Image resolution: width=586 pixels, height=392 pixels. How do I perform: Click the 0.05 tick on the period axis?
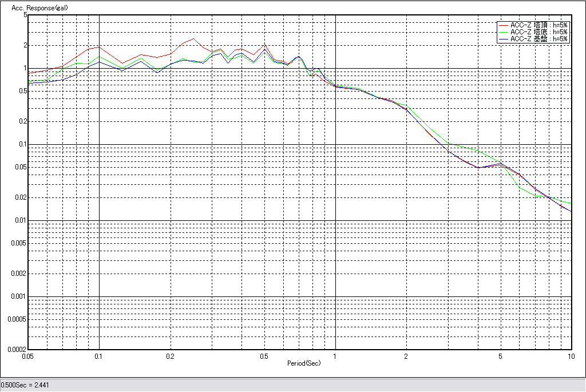pos(27,356)
